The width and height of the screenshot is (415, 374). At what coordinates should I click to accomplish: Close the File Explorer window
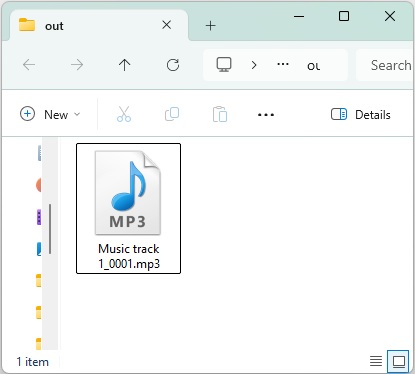pyautogui.click(x=390, y=16)
